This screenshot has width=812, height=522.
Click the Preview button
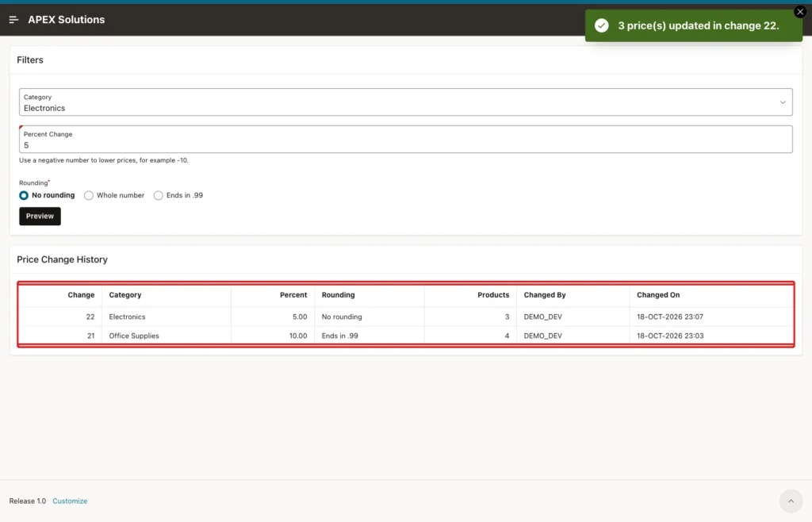(x=40, y=216)
